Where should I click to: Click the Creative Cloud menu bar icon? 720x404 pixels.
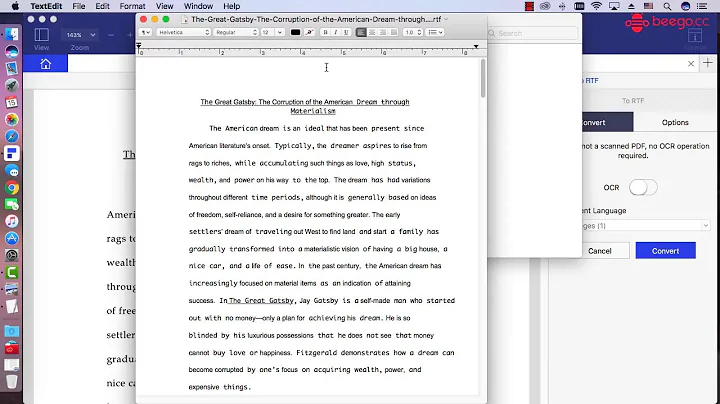545,6
